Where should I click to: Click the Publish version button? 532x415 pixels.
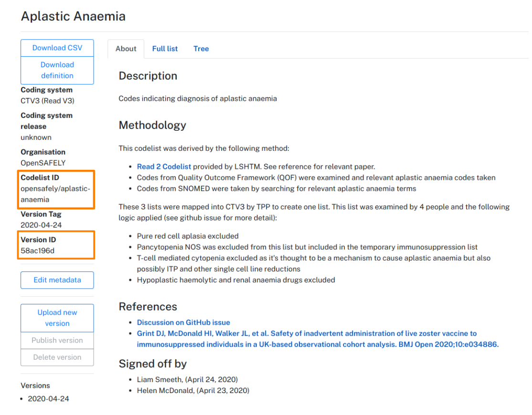tap(57, 340)
